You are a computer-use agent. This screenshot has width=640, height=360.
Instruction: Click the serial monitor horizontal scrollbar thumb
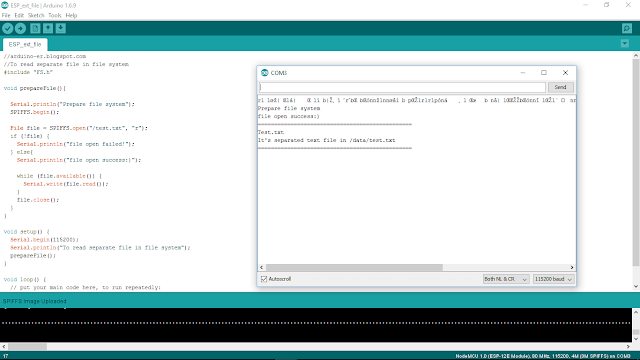pos(354,267)
